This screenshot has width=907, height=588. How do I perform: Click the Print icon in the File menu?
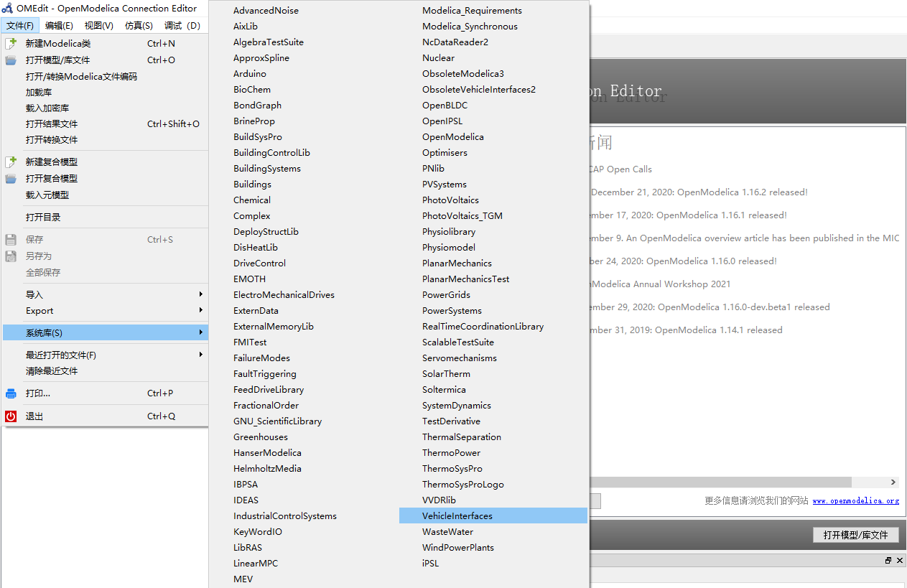10,393
